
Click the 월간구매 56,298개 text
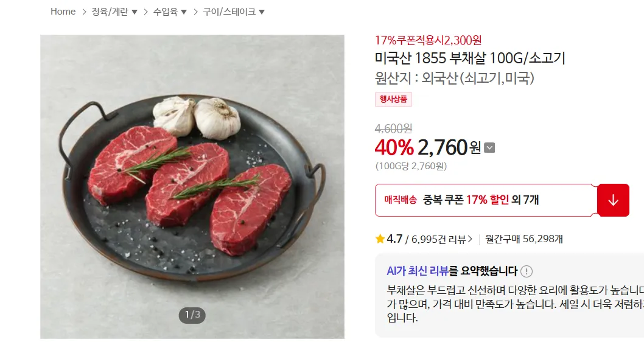pos(523,239)
